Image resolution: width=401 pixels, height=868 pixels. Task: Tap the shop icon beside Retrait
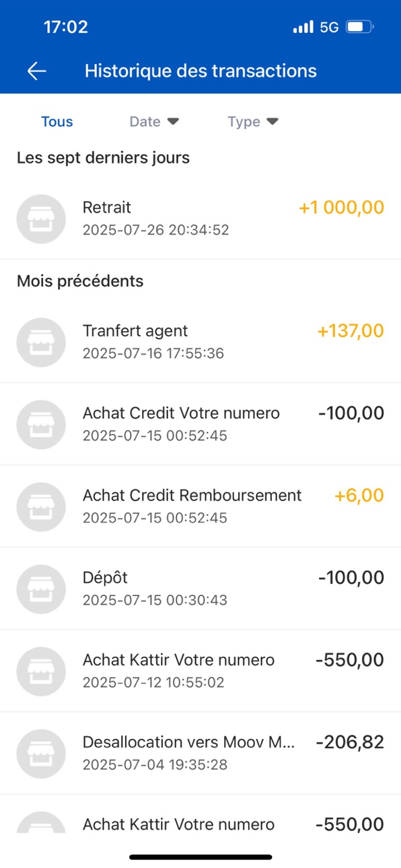[41, 219]
